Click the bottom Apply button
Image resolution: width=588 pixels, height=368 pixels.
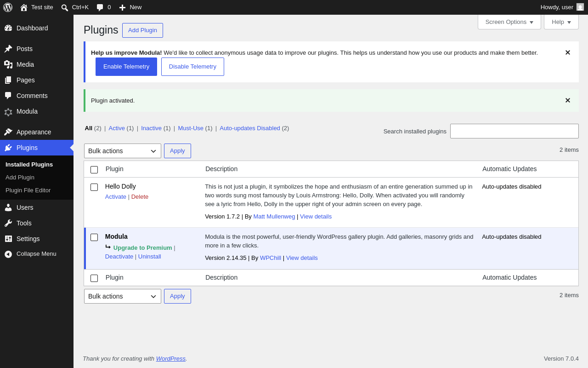coord(177,296)
